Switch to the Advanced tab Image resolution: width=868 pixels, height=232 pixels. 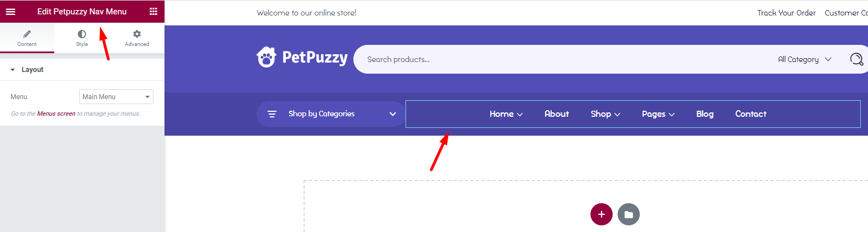[137, 39]
